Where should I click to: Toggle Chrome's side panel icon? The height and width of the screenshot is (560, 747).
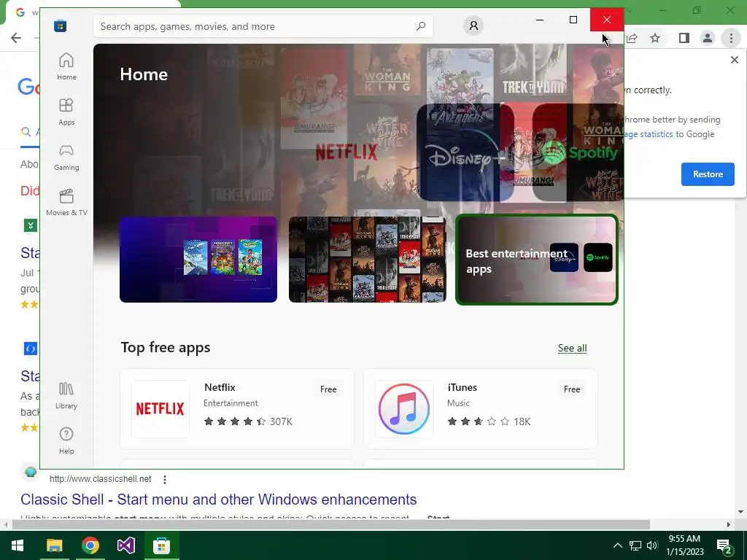click(x=684, y=38)
